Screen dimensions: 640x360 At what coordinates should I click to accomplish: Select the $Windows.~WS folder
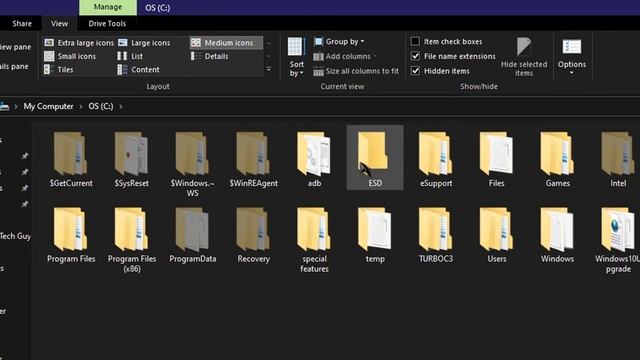(x=192, y=163)
